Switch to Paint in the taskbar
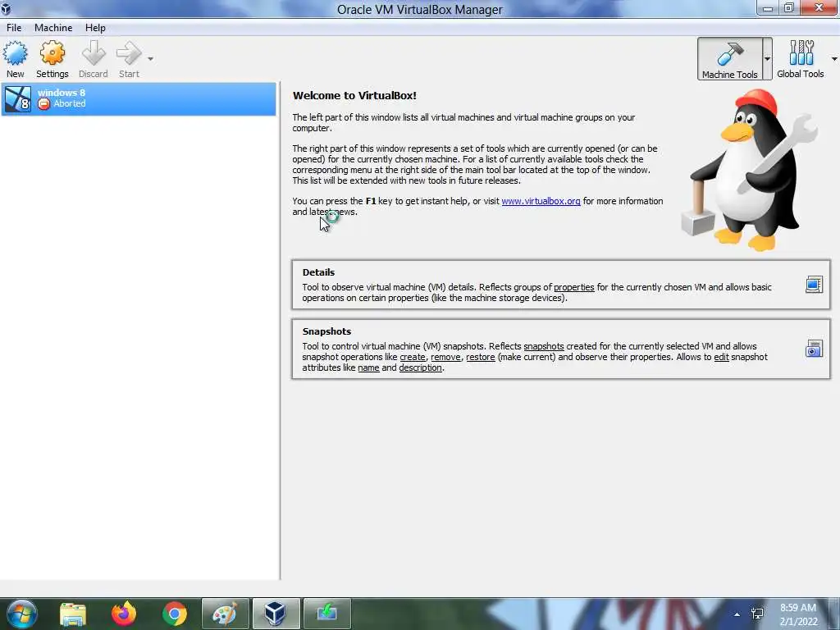Screen dimensions: 840x630 click(x=225, y=614)
